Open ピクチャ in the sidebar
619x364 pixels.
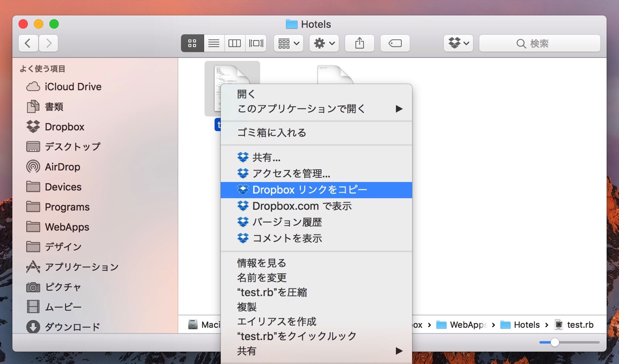[54, 287]
